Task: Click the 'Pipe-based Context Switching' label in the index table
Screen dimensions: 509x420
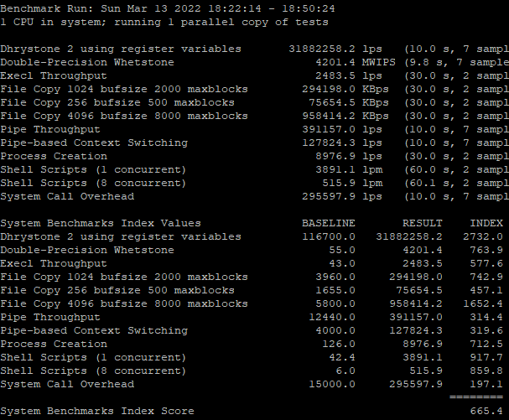Action: [x=94, y=331]
